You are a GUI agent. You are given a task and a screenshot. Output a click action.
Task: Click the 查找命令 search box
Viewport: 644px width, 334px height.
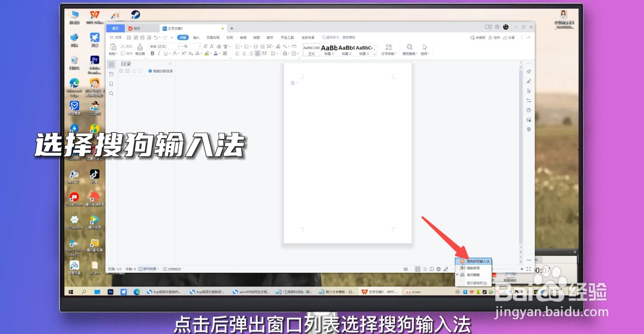point(339,37)
